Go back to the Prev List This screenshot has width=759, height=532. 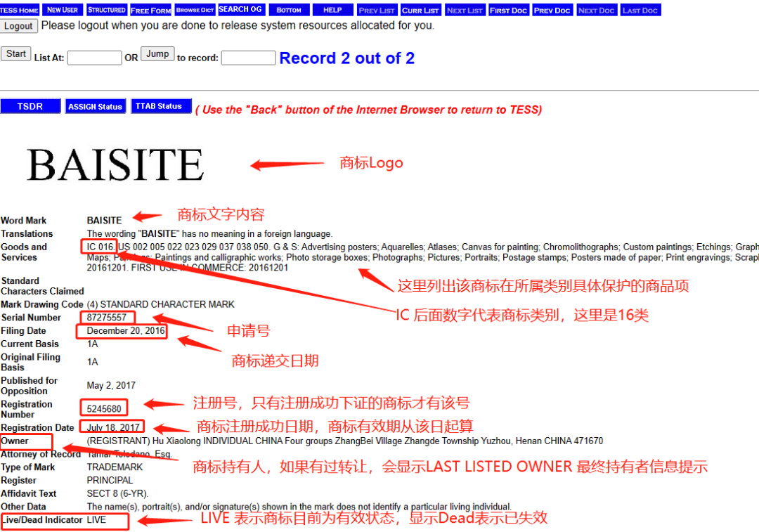[x=377, y=9]
